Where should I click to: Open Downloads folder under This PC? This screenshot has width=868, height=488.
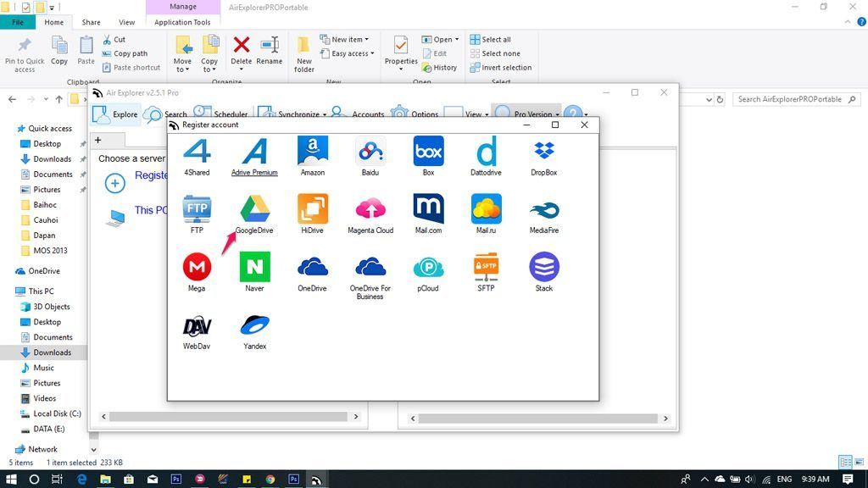52,352
